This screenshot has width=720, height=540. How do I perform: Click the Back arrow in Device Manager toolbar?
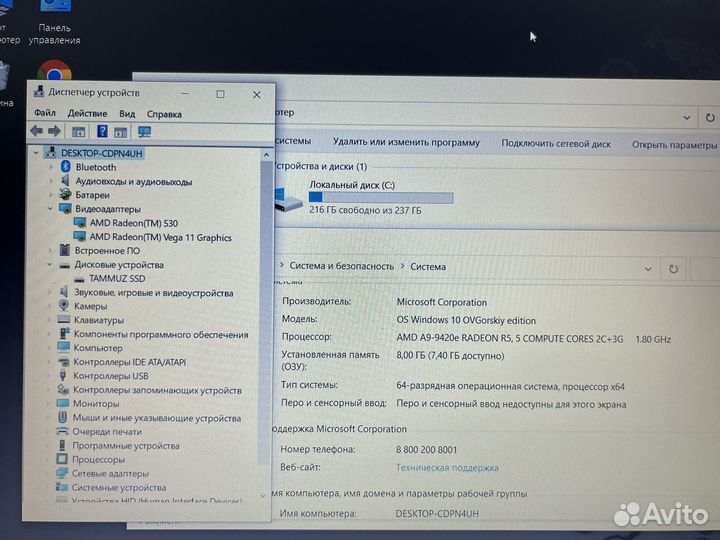click(x=36, y=131)
